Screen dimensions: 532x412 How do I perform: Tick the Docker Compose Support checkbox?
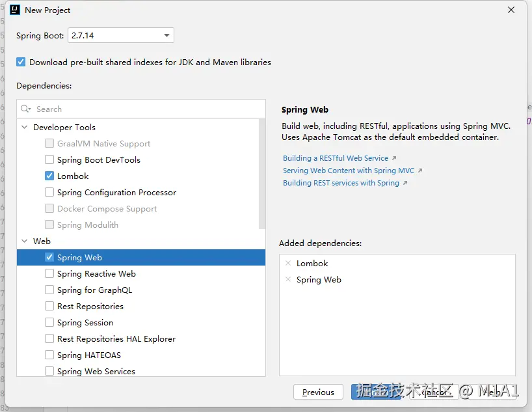point(49,208)
